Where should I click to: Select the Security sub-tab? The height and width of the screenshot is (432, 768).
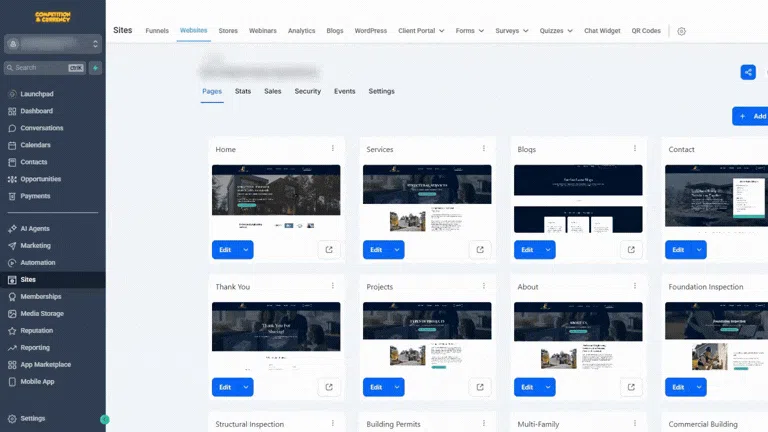pyautogui.click(x=308, y=91)
